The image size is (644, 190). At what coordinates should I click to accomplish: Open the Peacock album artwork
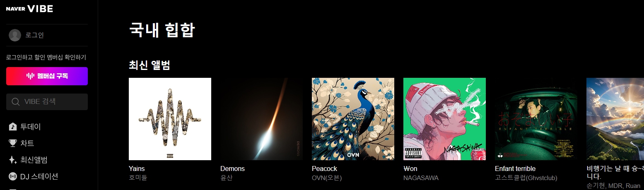point(353,119)
